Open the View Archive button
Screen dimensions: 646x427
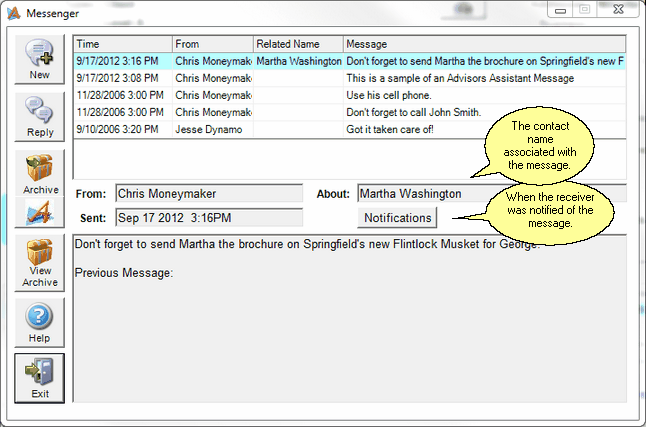pos(40,264)
